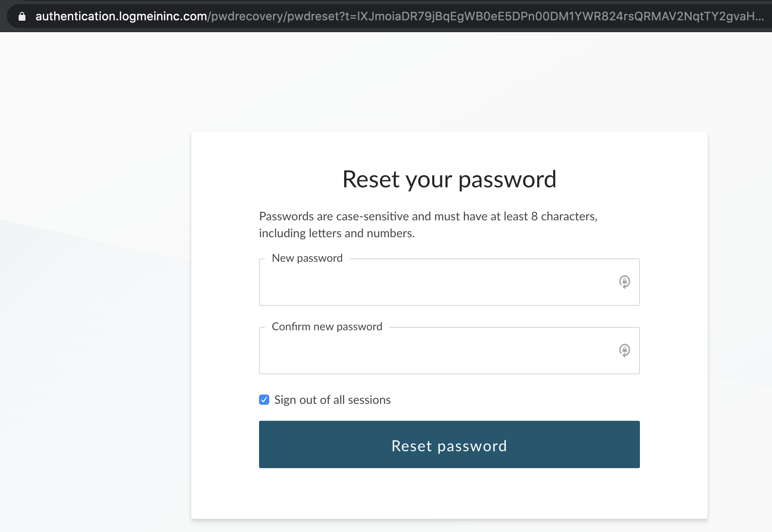The height and width of the screenshot is (532, 772).
Task: Click the 'Reset your password' heading
Action: [449, 179]
